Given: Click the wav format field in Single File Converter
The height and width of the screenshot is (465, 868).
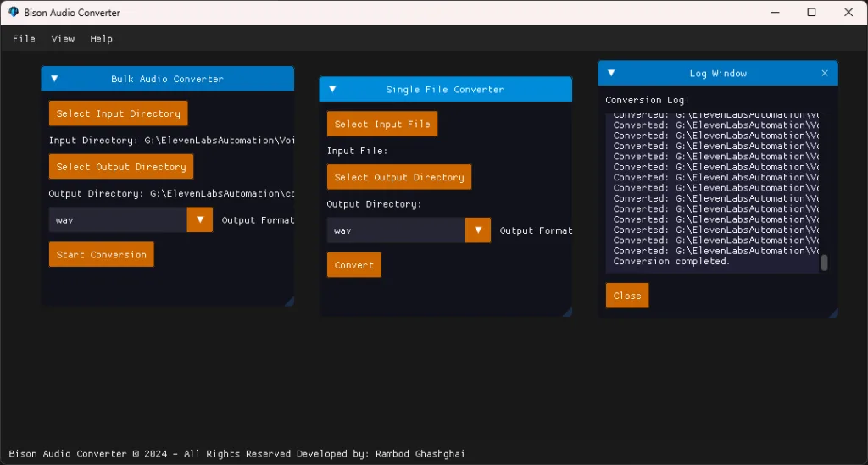Looking at the screenshot, I should (396, 230).
